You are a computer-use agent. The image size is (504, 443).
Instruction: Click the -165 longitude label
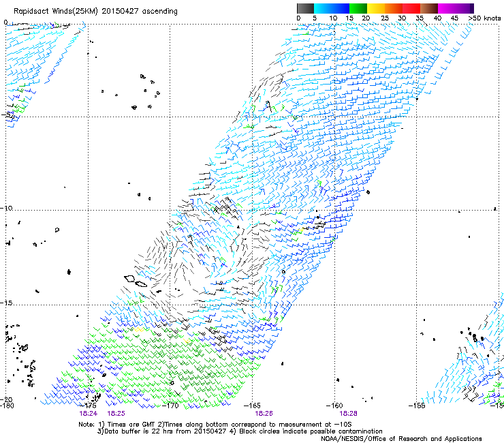(252, 406)
